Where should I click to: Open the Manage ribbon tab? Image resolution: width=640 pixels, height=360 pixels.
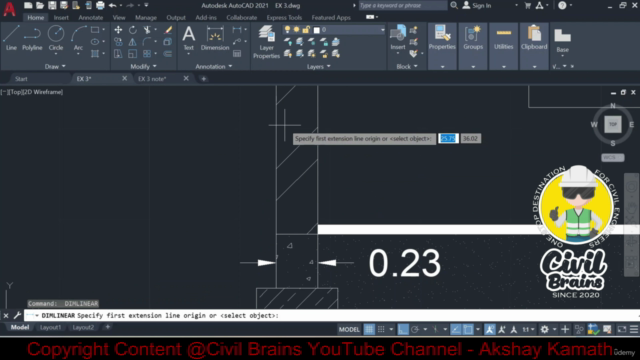146,18
